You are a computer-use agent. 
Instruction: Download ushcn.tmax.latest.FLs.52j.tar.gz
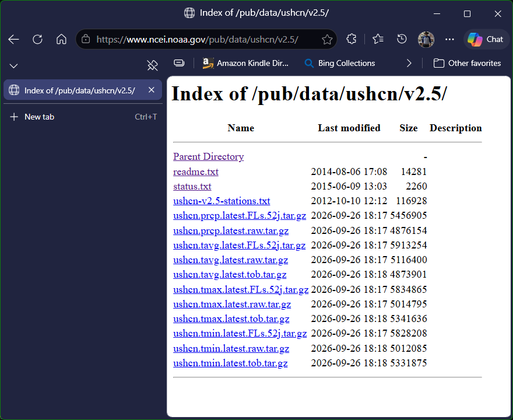pyautogui.click(x=241, y=289)
